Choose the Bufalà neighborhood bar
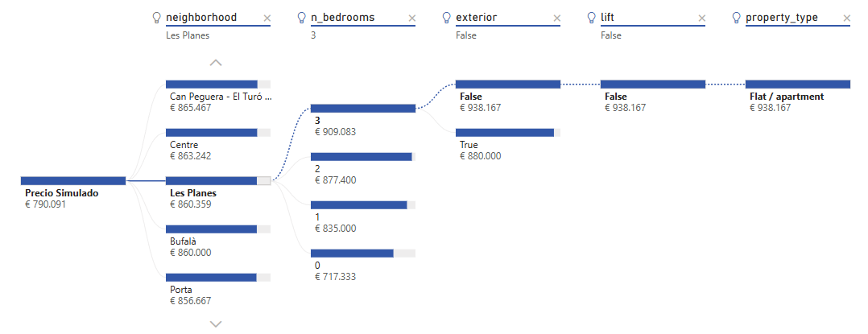Screen dimensions: 868x334 coord(212,229)
